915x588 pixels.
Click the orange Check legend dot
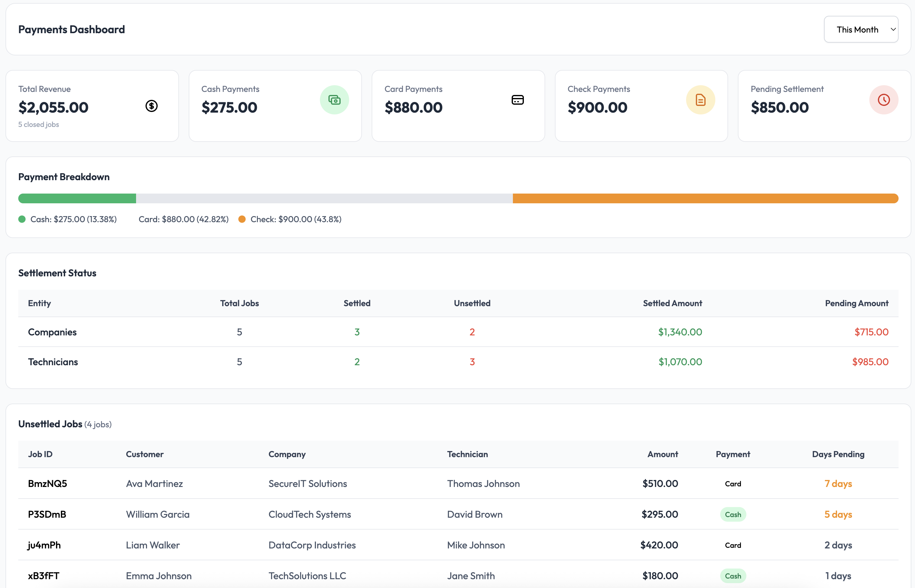coord(242,219)
